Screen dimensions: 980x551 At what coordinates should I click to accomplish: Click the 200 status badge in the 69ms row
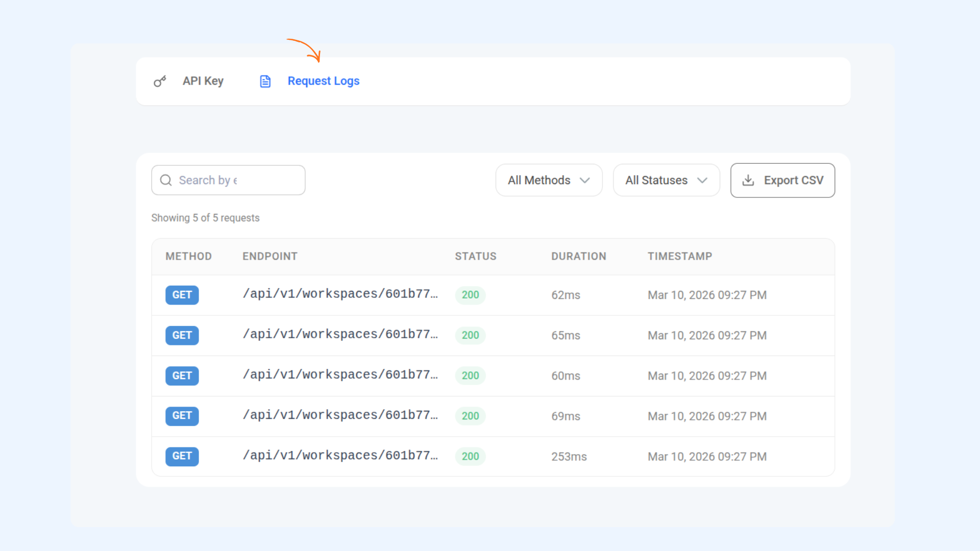point(470,416)
